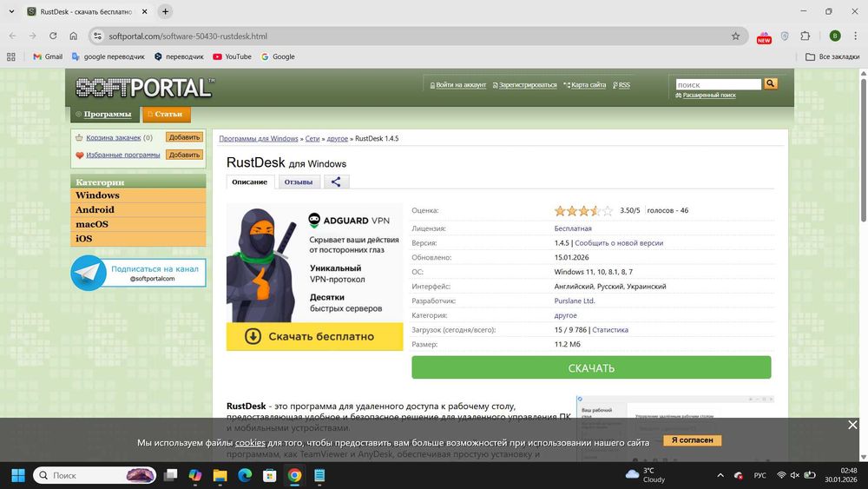Click the Chrome taskbar icon
This screenshot has width=868, height=489.
294,475
